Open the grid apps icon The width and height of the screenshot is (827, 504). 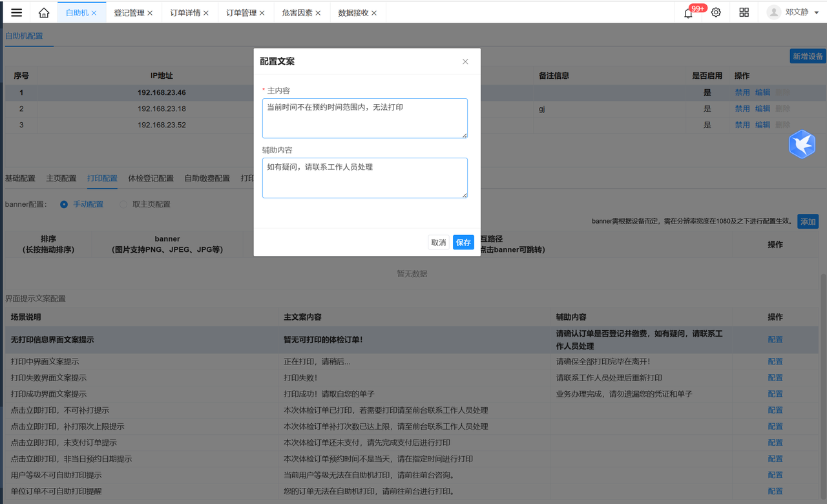tap(744, 12)
